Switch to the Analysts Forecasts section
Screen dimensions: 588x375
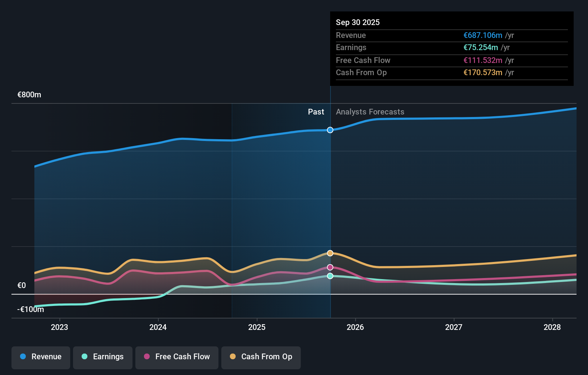(x=370, y=112)
